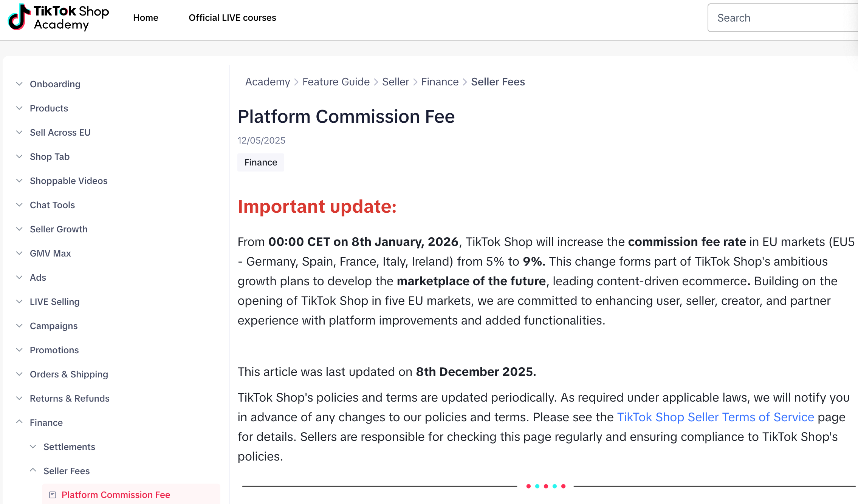Click the chevron next to GMV Max
Image resolution: width=858 pixels, height=504 pixels.
19,253
